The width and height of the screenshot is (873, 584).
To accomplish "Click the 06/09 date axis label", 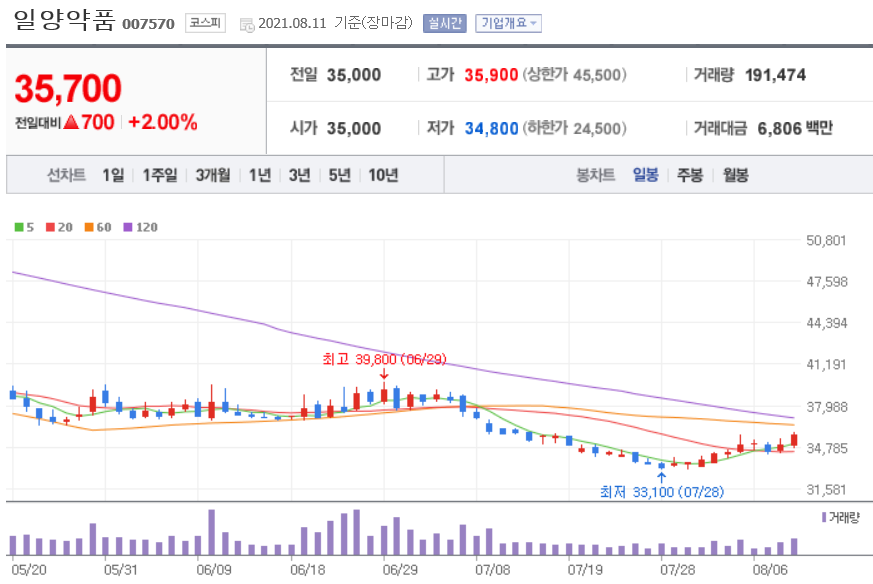I will pyautogui.click(x=214, y=570).
